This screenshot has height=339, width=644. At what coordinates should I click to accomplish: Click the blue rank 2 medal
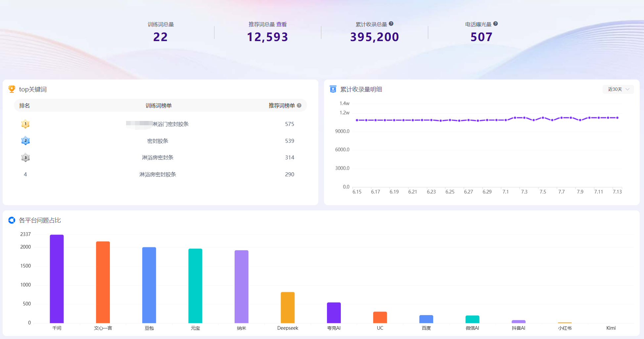[x=25, y=141]
